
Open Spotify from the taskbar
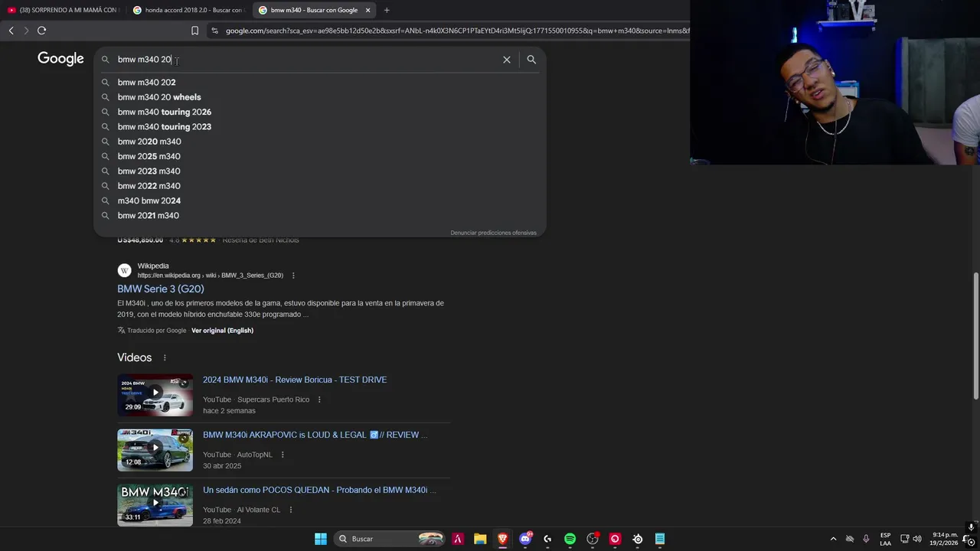(570, 539)
